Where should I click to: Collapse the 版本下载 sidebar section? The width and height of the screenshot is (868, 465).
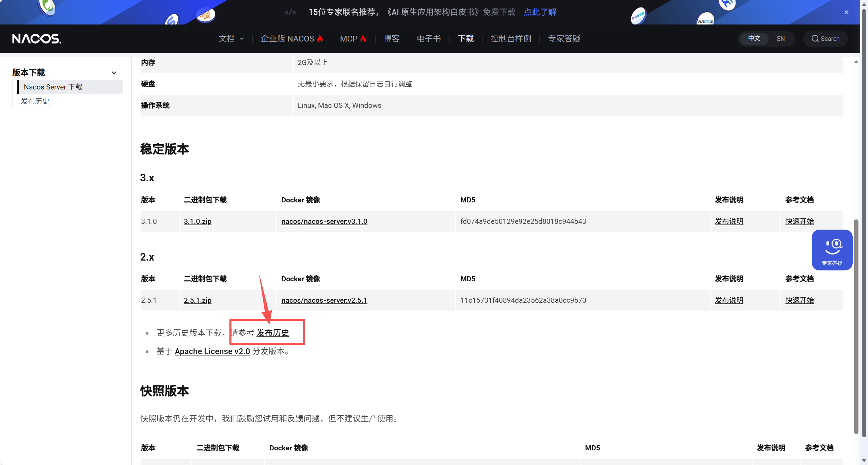coord(114,72)
